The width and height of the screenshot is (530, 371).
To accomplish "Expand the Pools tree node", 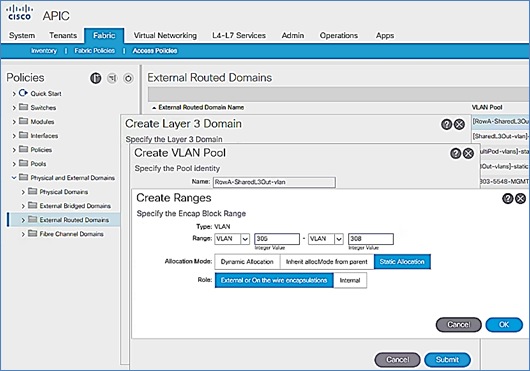I will [14, 164].
